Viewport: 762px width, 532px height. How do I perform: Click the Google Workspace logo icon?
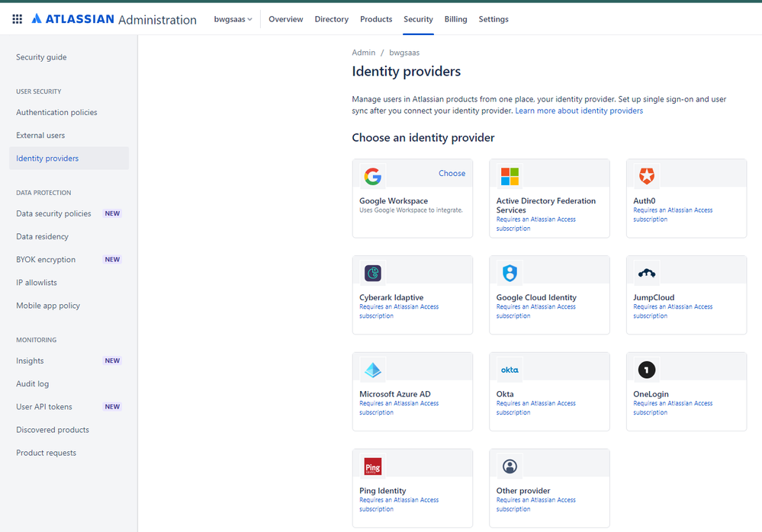(x=373, y=176)
